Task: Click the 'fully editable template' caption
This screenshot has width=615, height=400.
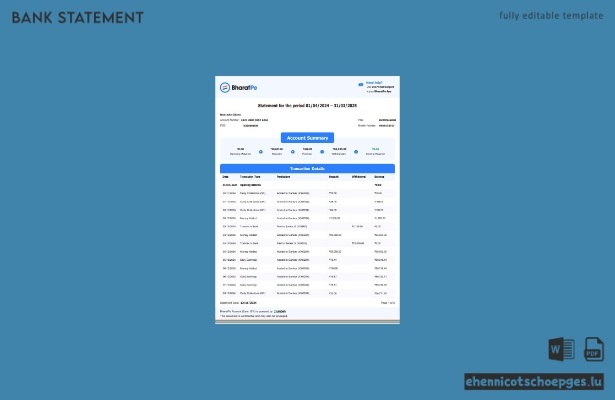Action: coord(551,16)
